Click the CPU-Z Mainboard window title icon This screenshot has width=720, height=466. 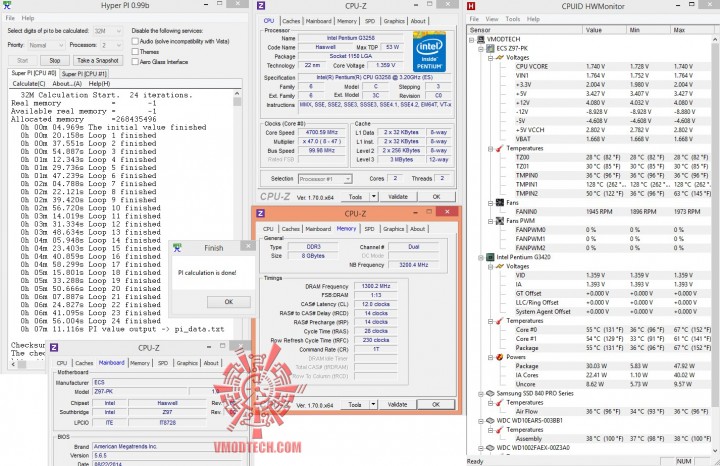[x=54, y=348]
